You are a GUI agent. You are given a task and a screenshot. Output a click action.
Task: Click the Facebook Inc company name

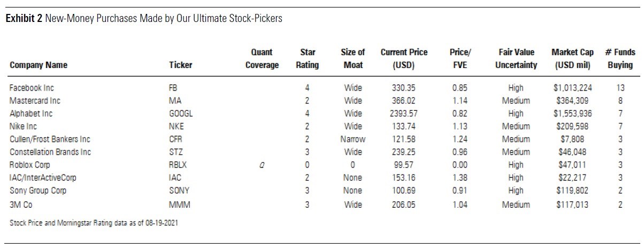pos(32,87)
